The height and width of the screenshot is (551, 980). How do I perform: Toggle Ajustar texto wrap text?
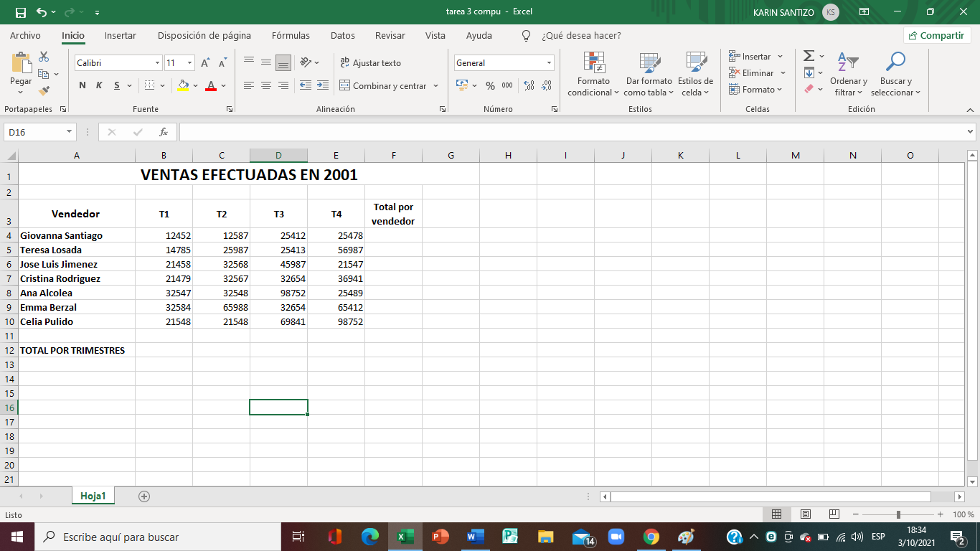pyautogui.click(x=370, y=63)
